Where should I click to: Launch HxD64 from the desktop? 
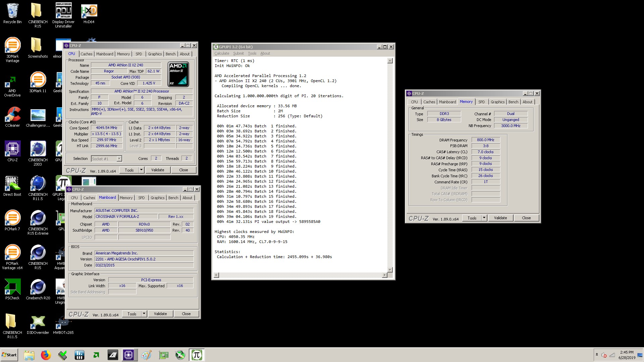coord(89,13)
